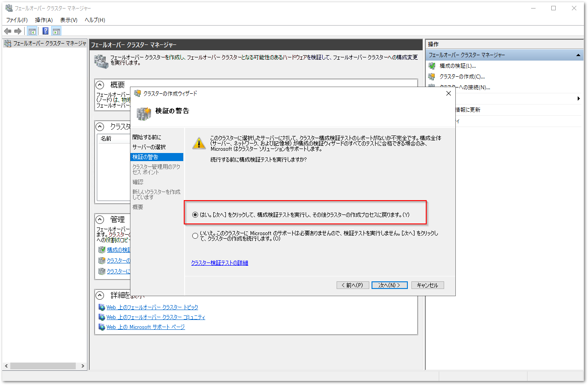Viewport: 588px width, 385px height.
Task: Click the warning triangle icon in the dialog
Action: (x=199, y=143)
